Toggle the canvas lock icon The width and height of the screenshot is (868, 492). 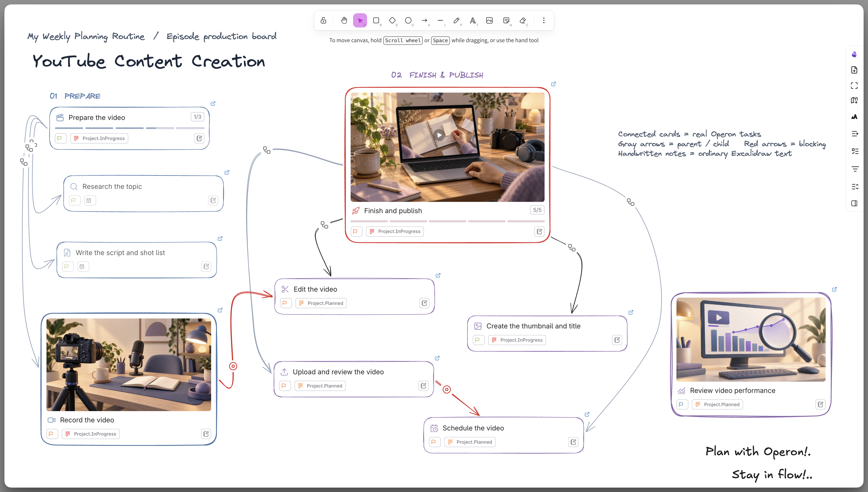pos(323,21)
